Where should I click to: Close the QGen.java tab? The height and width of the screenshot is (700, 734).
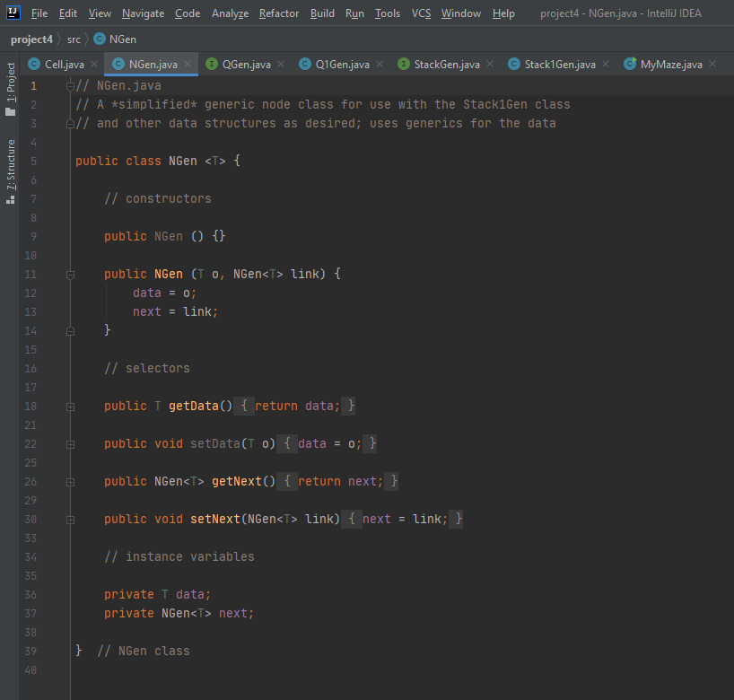[x=280, y=64]
